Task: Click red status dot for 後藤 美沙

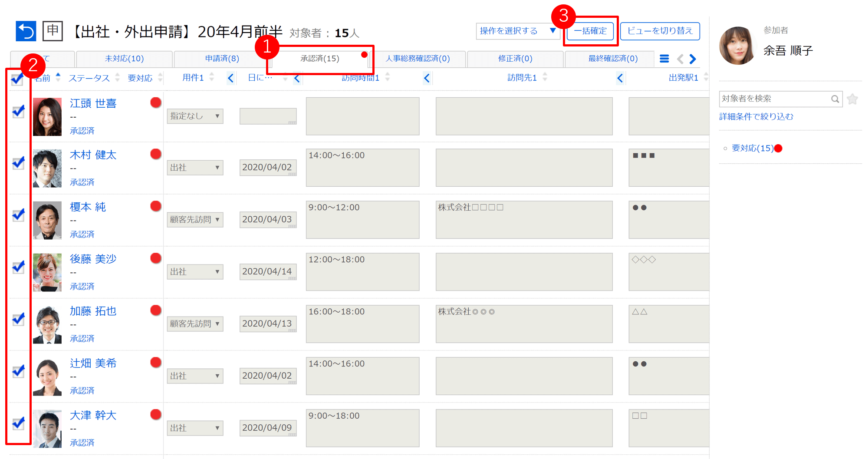Action: [x=156, y=258]
